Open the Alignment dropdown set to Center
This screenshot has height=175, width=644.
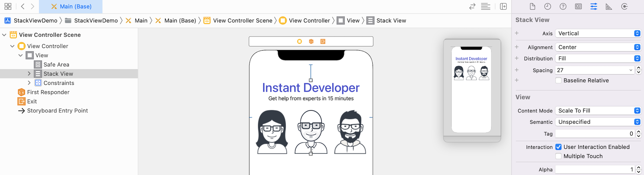pos(598,47)
